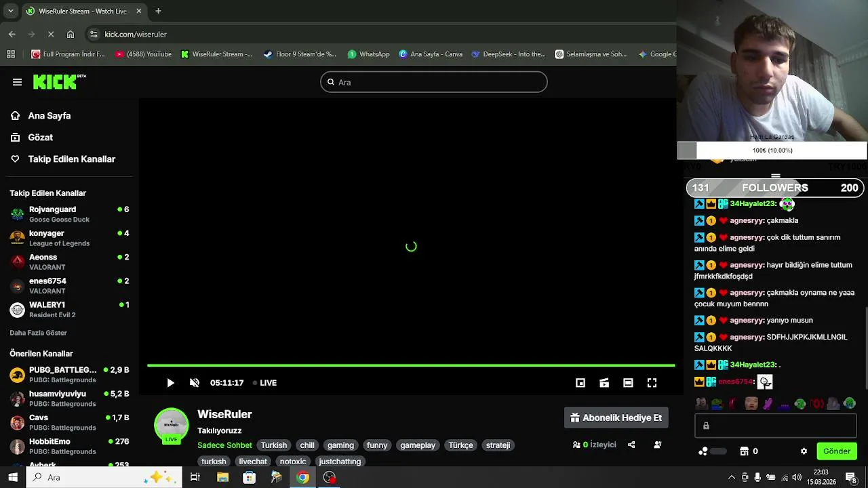Open chat settings gear
868x488 pixels.
click(804, 451)
